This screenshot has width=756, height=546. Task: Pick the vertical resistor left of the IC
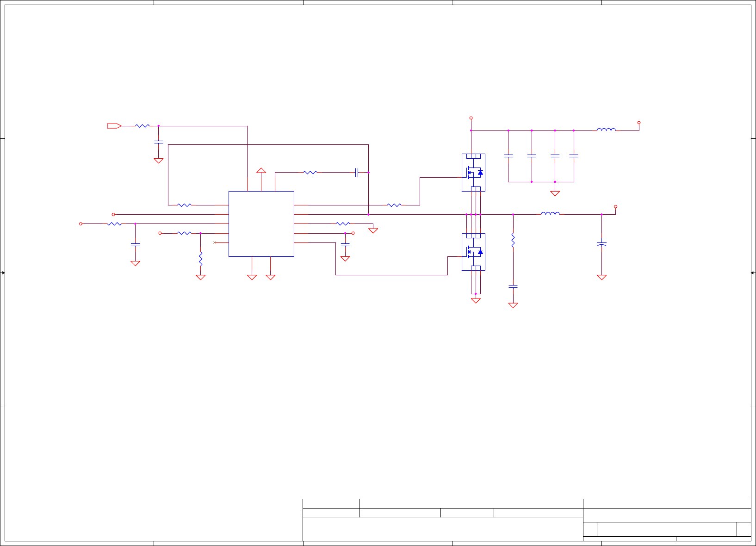(200, 259)
